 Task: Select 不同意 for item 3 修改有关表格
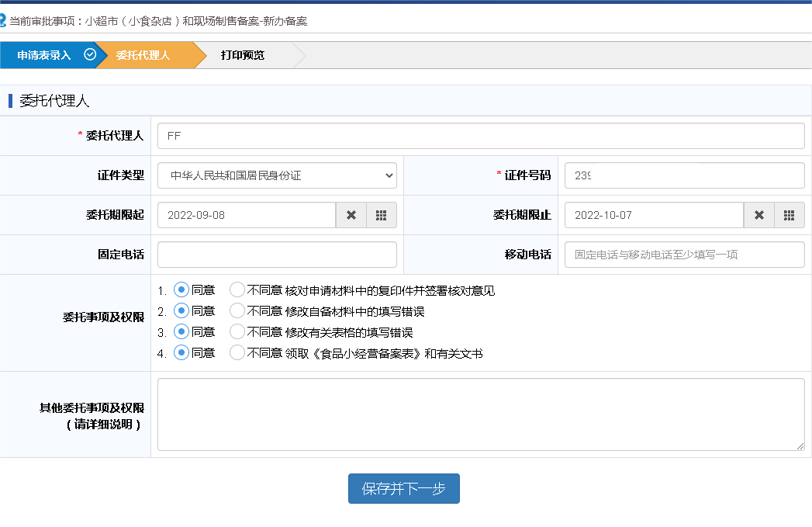tap(237, 331)
